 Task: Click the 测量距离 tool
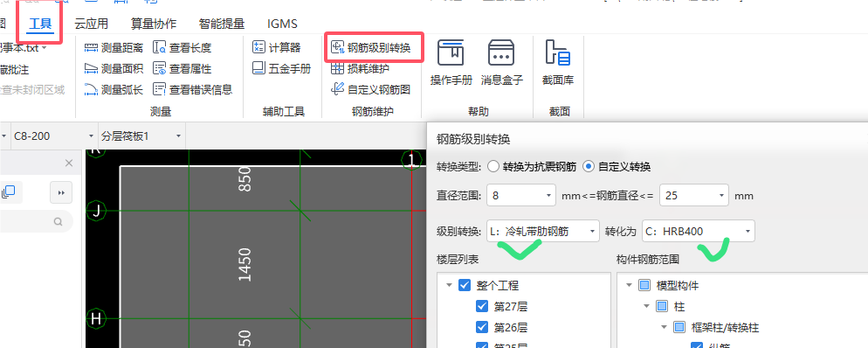coord(114,48)
